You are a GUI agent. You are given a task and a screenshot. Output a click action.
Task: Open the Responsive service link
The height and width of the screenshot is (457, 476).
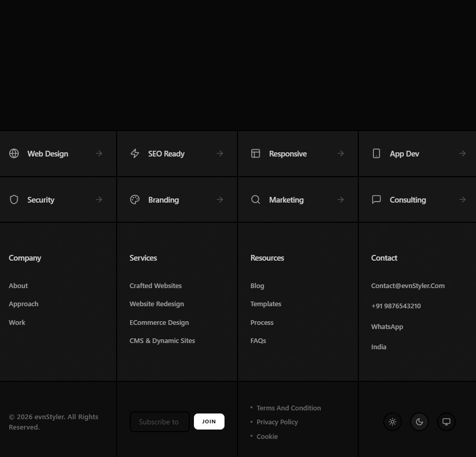coord(298,154)
